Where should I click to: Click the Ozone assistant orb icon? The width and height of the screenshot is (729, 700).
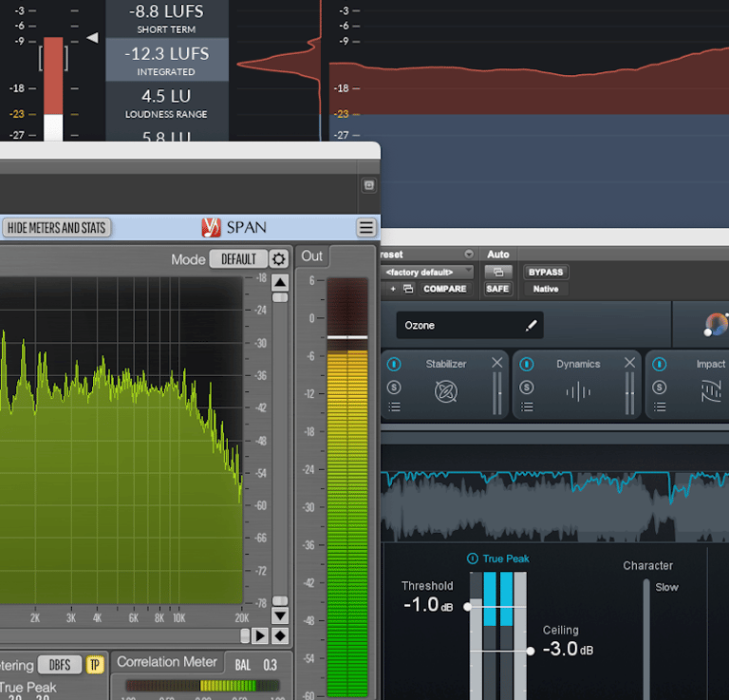pyautogui.click(x=716, y=325)
